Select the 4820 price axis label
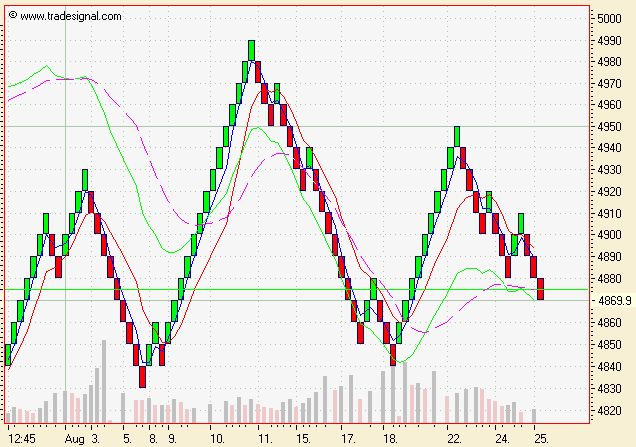 (x=609, y=410)
